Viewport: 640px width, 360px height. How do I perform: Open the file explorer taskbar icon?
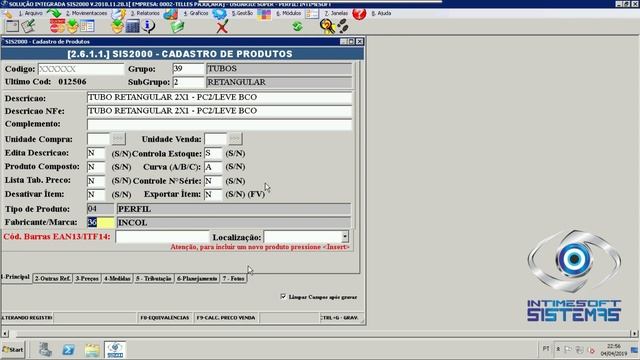[x=92, y=350]
